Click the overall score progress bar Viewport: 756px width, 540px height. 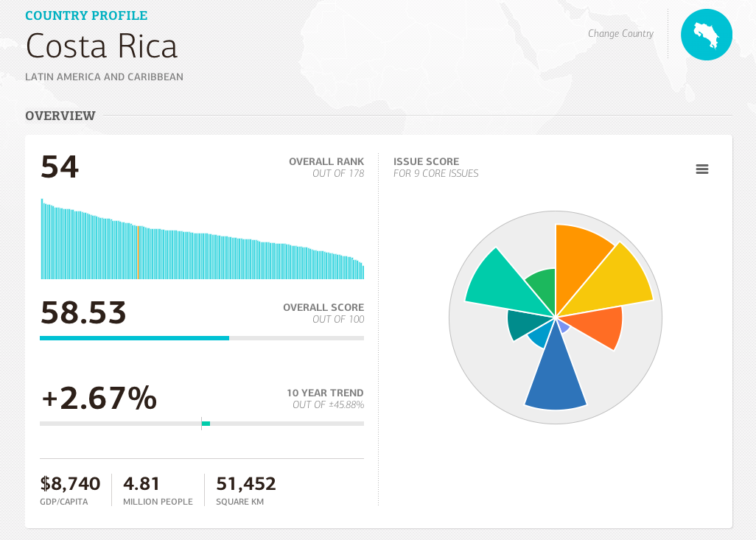(201, 338)
